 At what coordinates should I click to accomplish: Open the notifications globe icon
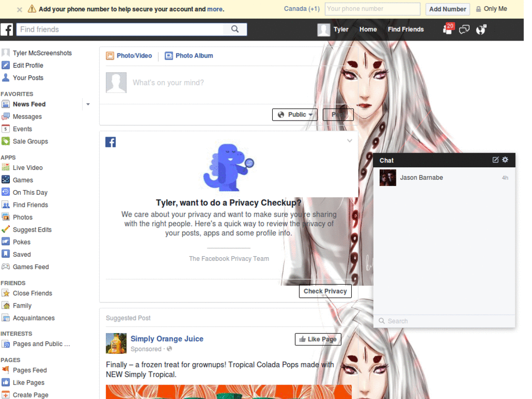[x=481, y=30]
